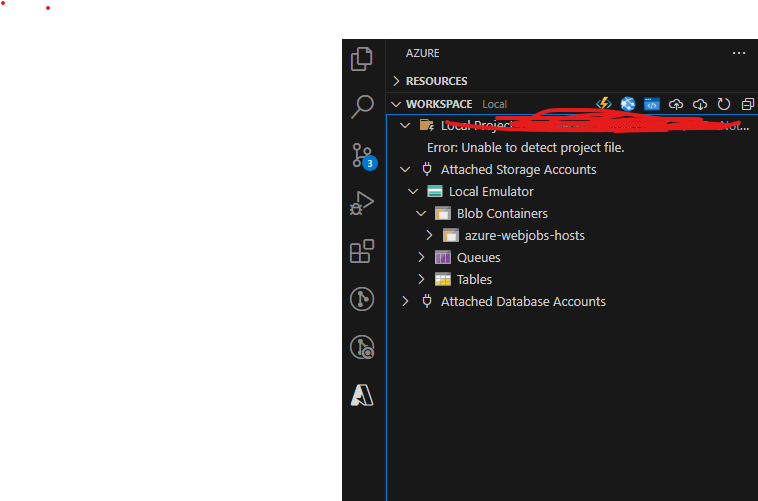Click the 'WORKSPACE' section header text
The width and height of the screenshot is (758, 501).
coord(439,104)
